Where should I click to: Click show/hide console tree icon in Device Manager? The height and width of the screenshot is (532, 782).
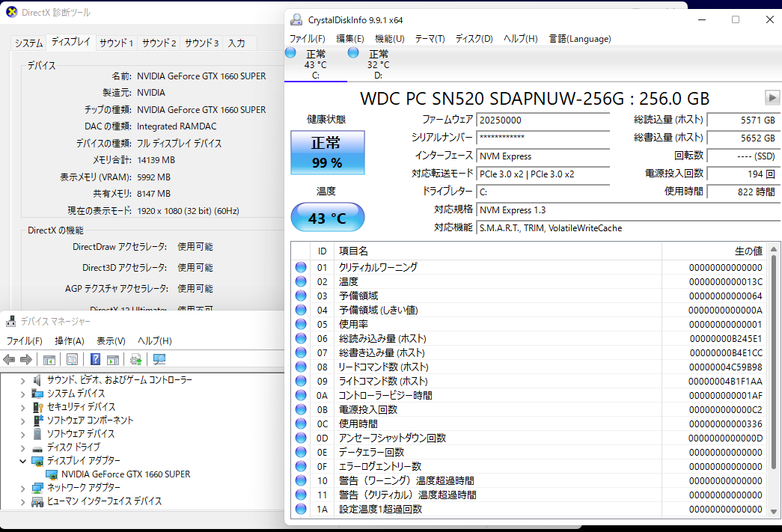[x=49, y=359]
